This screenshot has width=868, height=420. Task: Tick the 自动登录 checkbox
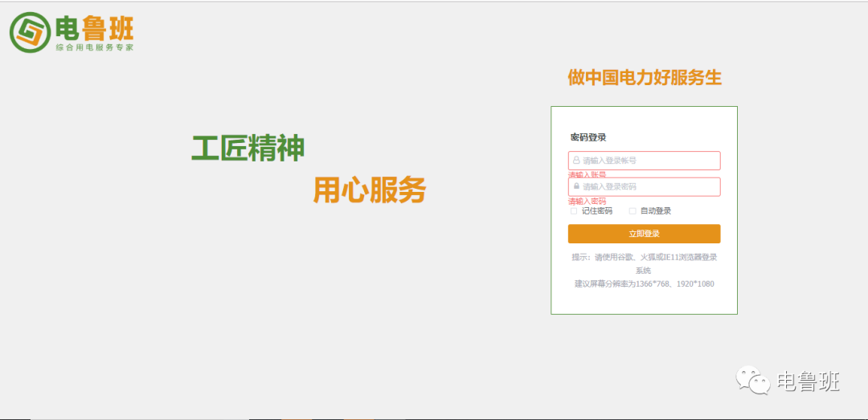click(x=633, y=211)
